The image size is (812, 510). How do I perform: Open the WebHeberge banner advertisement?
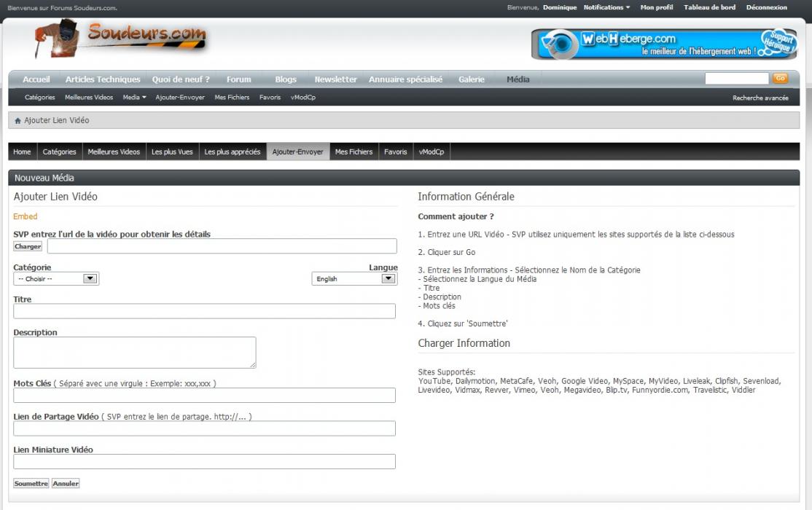click(665, 44)
